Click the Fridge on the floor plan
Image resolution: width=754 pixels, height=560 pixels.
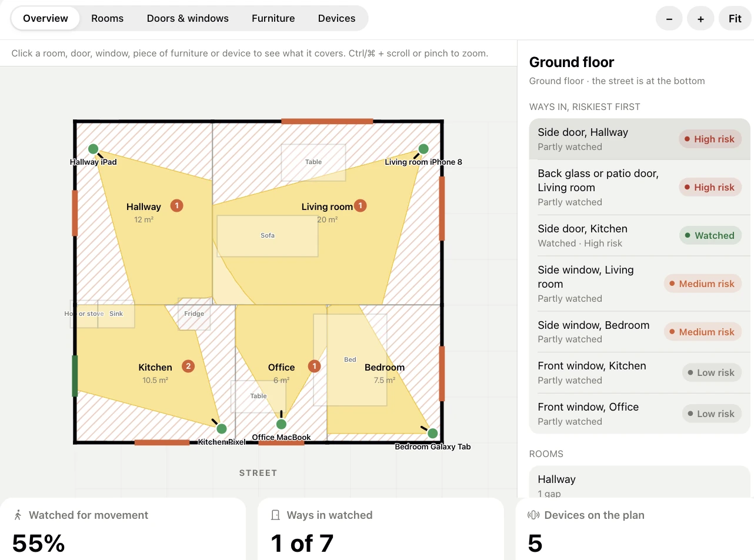(194, 314)
